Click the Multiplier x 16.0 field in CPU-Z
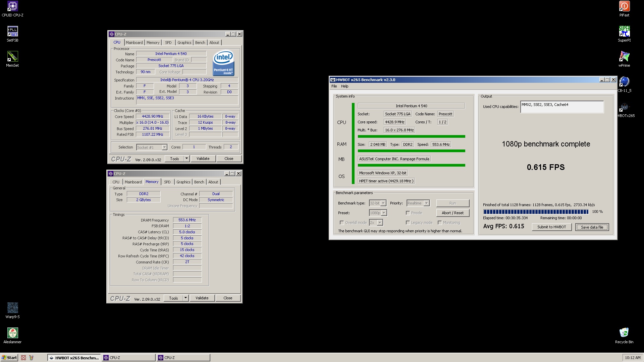Viewport: 644px width, 362px height. 153,122
